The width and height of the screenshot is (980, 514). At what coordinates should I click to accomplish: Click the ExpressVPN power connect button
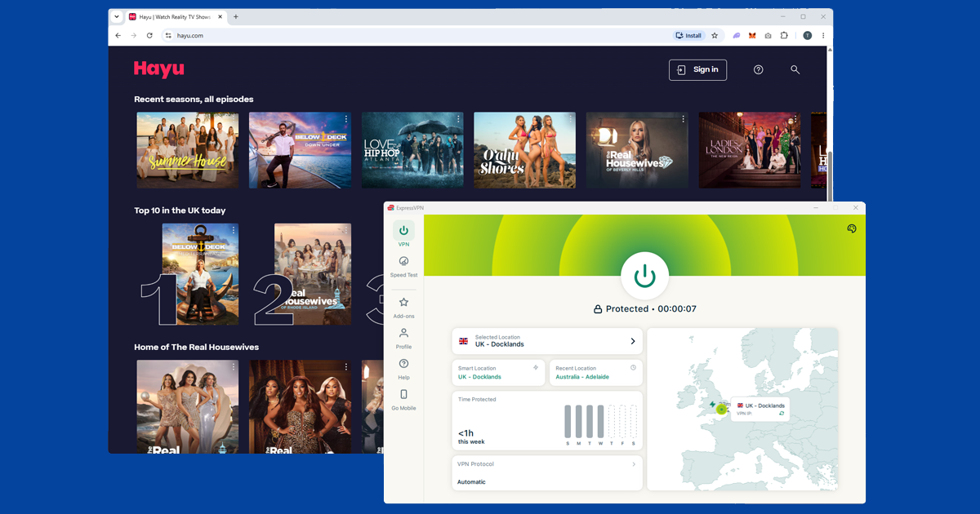click(x=645, y=277)
